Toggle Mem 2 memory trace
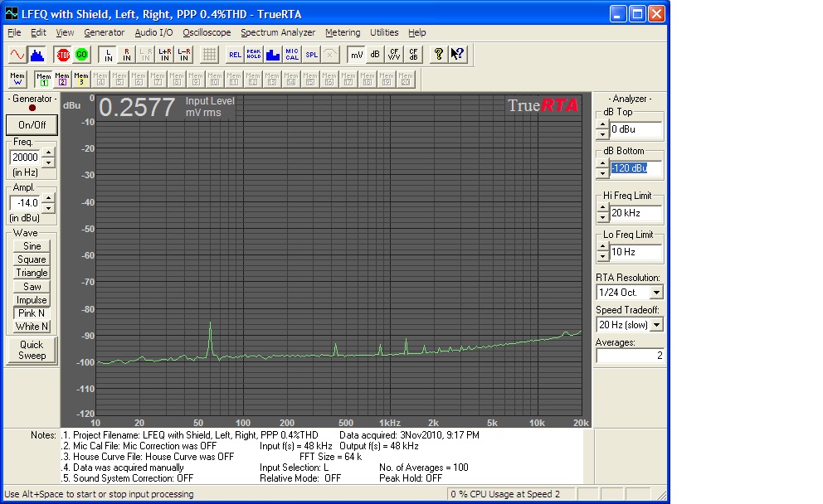 coord(62,80)
